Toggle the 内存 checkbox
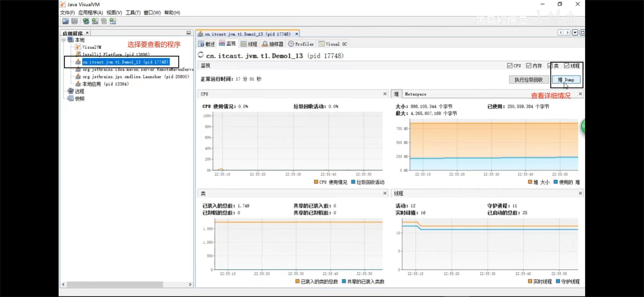The width and height of the screenshot is (644, 297). point(528,66)
